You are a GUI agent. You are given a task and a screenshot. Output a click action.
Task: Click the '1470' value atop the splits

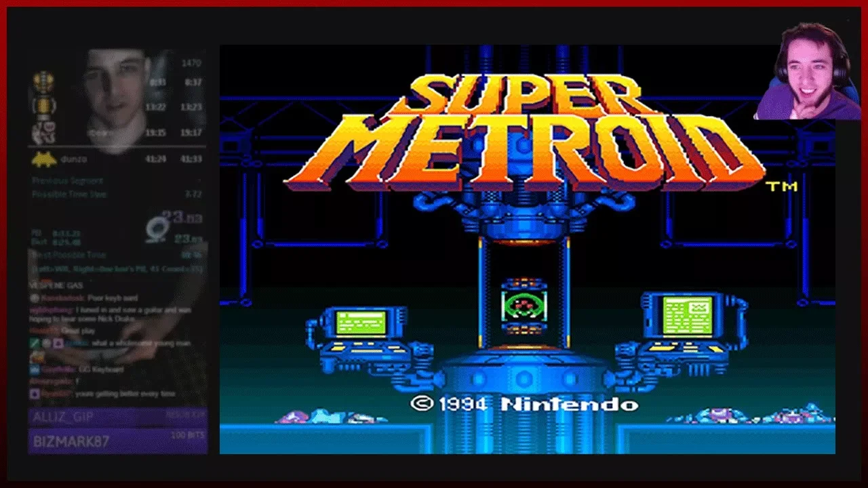click(192, 63)
